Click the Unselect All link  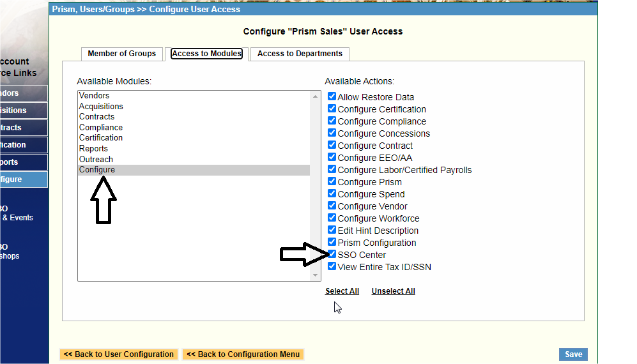click(x=393, y=291)
